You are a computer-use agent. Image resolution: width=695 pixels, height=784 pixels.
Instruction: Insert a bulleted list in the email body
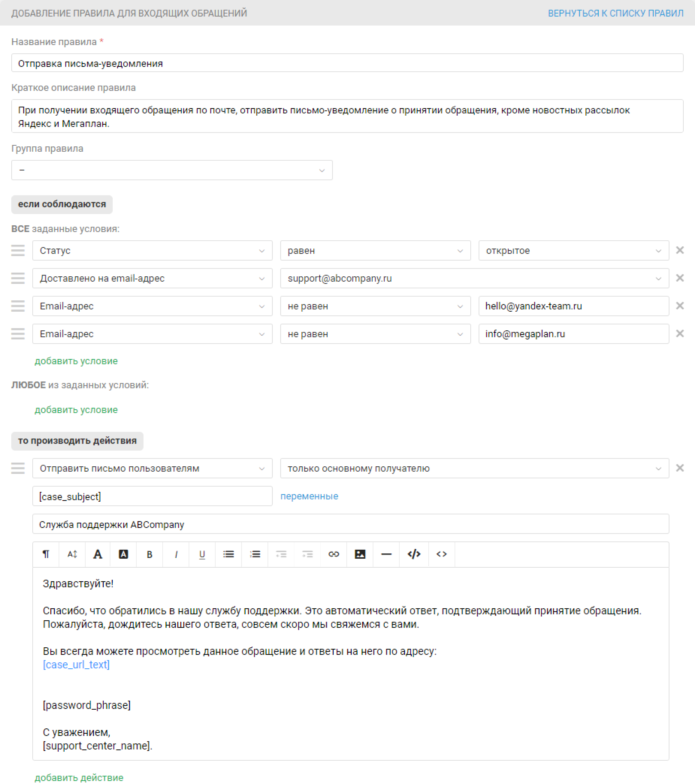click(229, 554)
